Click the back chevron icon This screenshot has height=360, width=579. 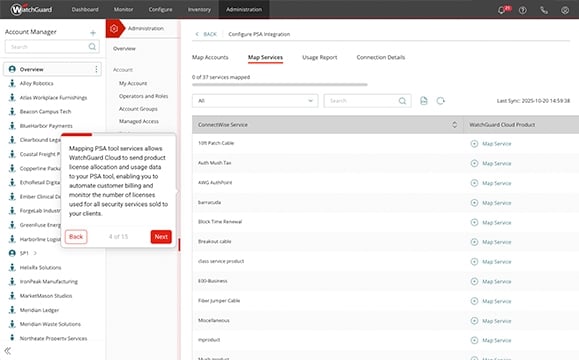pos(197,34)
